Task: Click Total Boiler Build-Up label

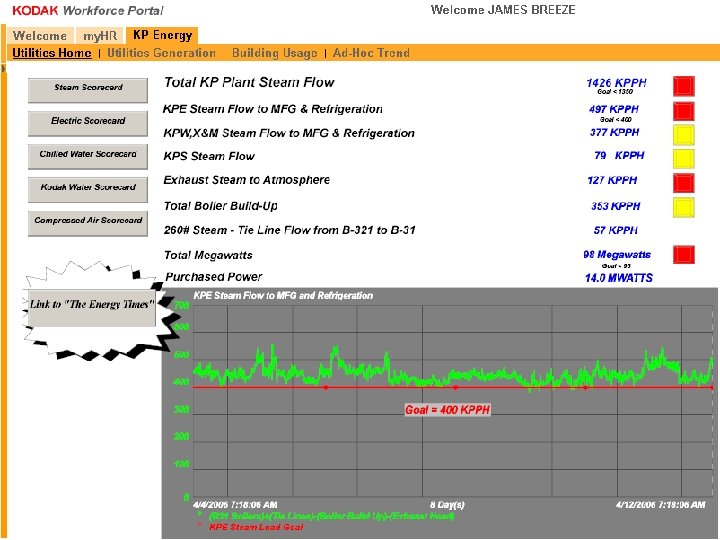Action: 221,206
